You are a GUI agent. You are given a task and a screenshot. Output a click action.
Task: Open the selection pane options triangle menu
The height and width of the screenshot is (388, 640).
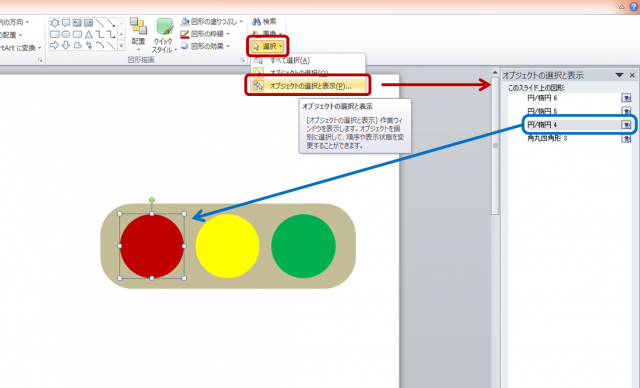click(620, 75)
